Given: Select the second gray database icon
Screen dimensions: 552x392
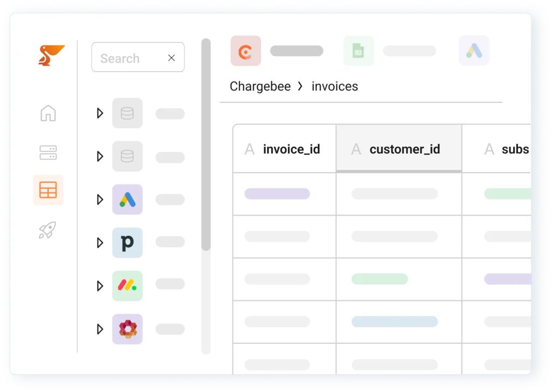Looking at the screenshot, I should [x=127, y=156].
